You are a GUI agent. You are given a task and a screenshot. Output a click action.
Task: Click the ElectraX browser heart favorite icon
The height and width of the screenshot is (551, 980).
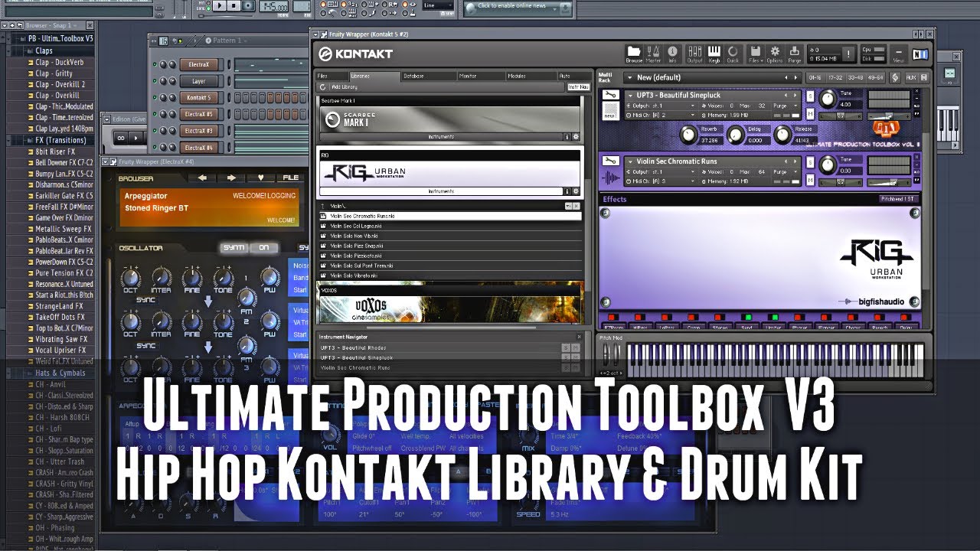point(260,178)
